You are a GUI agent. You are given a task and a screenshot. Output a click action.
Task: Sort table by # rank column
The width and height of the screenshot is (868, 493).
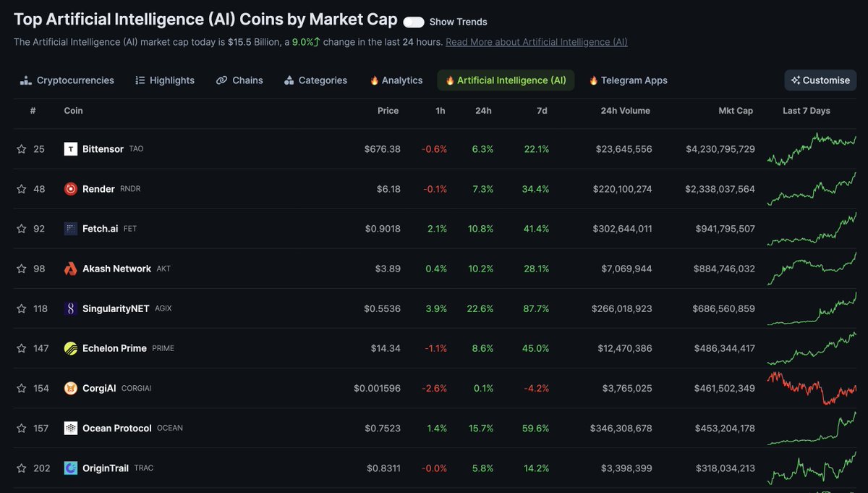(33, 111)
